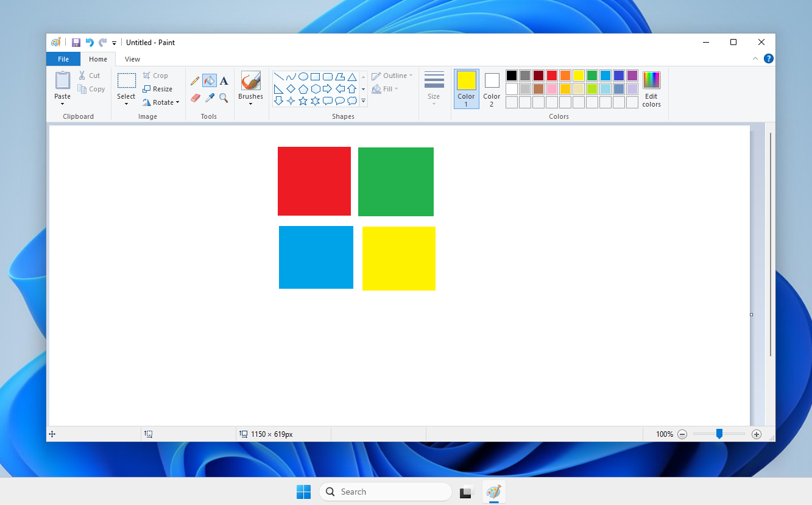Viewport: 812px width, 505px height.
Task: Switch to the View tab
Action: pos(132,58)
